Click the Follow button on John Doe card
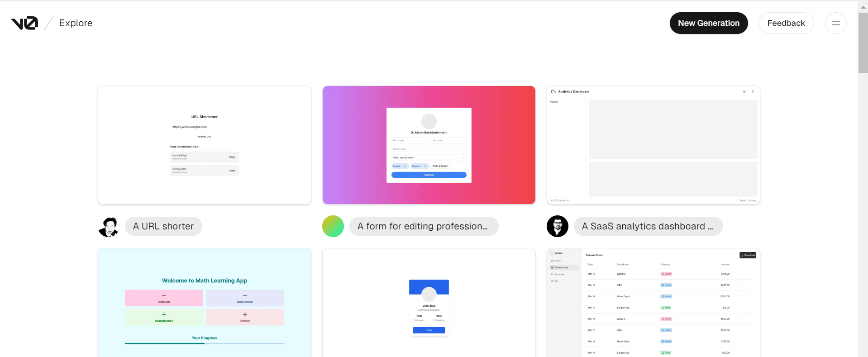Image resolution: width=868 pixels, height=357 pixels. click(x=429, y=330)
